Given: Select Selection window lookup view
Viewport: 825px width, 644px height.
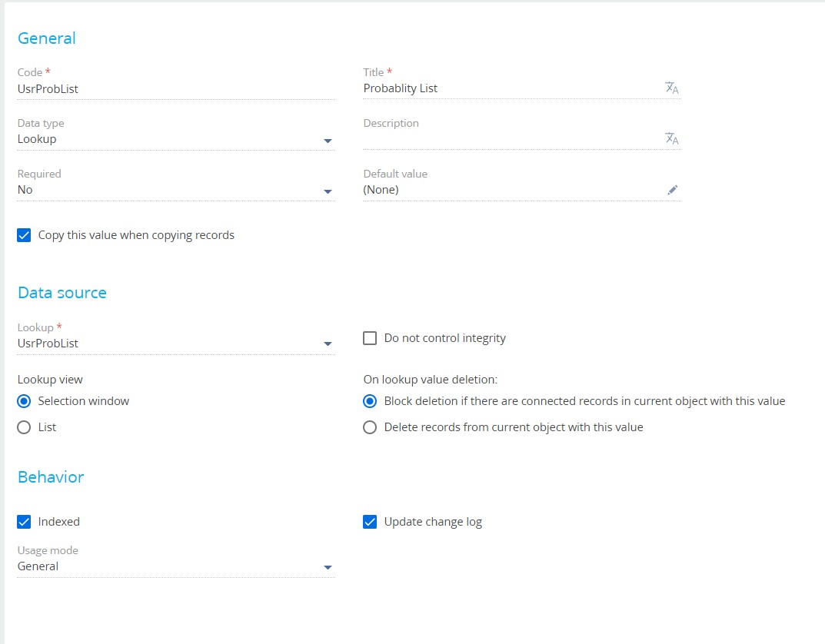Looking at the screenshot, I should click(x=24, y=401).
